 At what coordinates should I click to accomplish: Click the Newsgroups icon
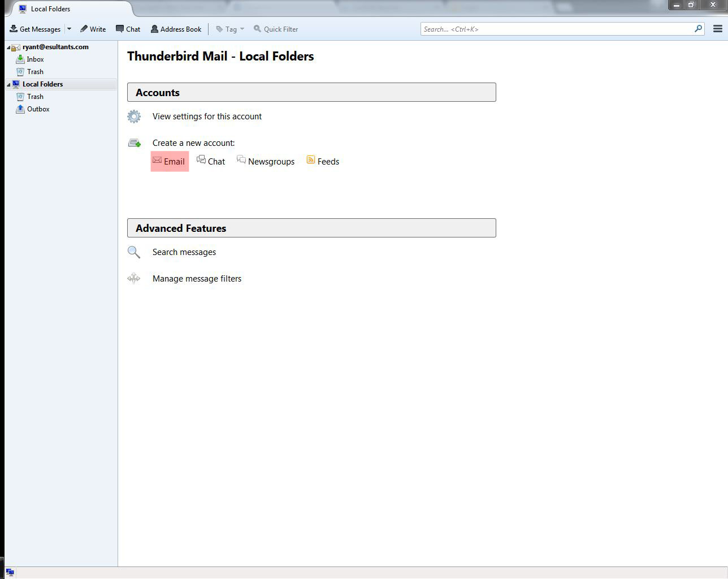click(241, 160)
